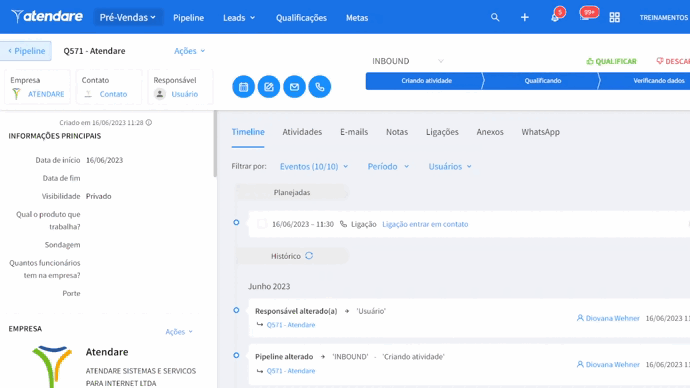Open the ATENDARE company link

(x=46, y=94)
